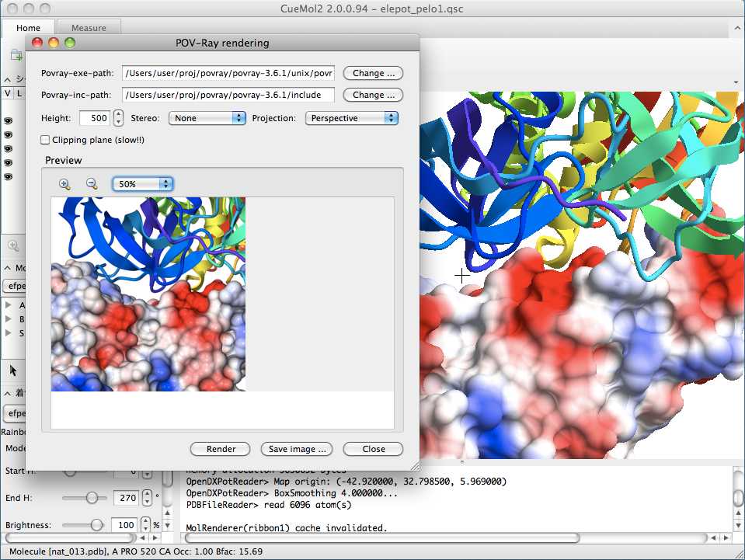Switch to the Measure tab

89,28
